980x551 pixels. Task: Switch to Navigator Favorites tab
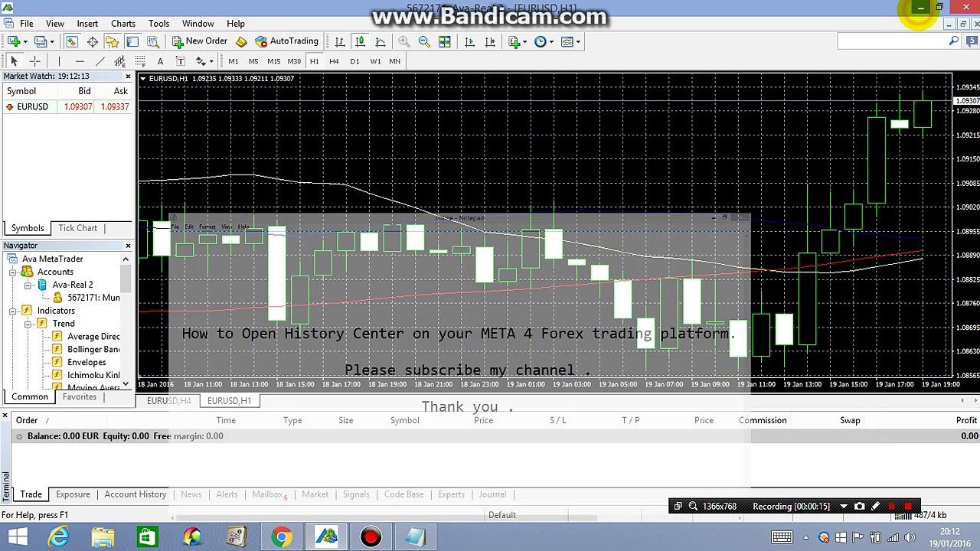click(80, 397)
